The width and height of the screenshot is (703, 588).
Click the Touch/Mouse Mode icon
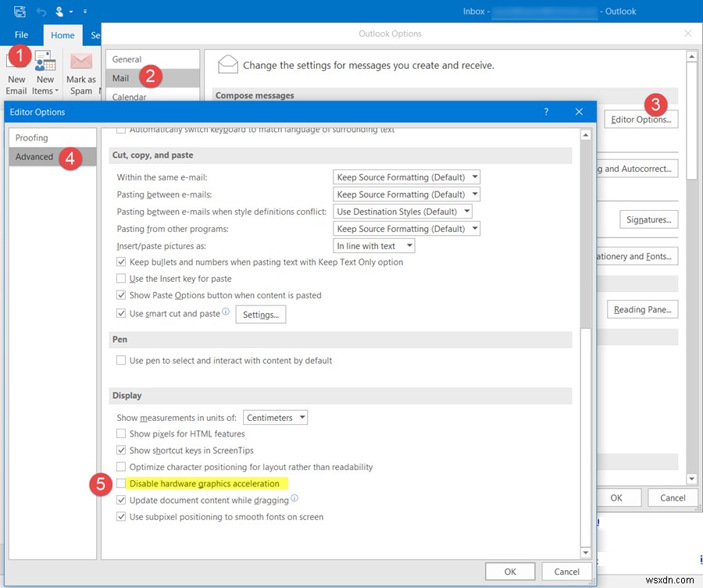pyautogui.click(x=59, y=12)
